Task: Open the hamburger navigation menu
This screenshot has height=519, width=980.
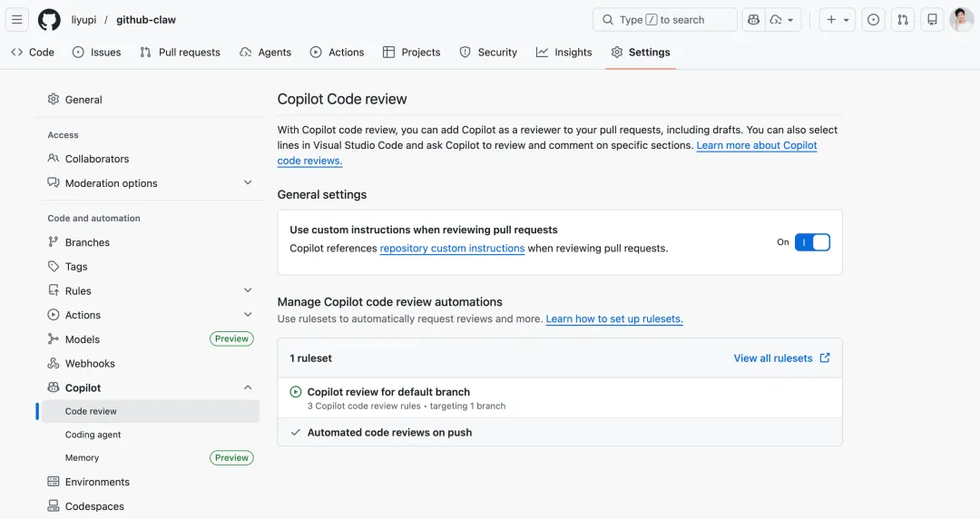Action: point(17,20)
